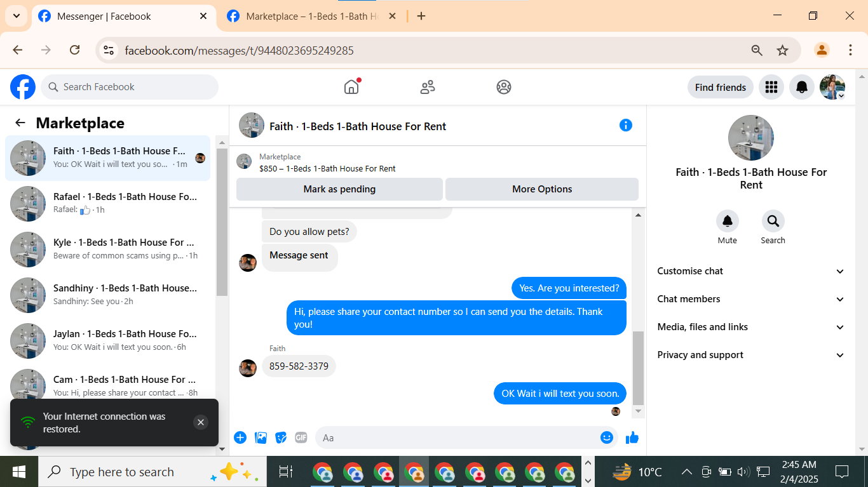
Task: Click Find friends button
Action: [x=721, y=87]
